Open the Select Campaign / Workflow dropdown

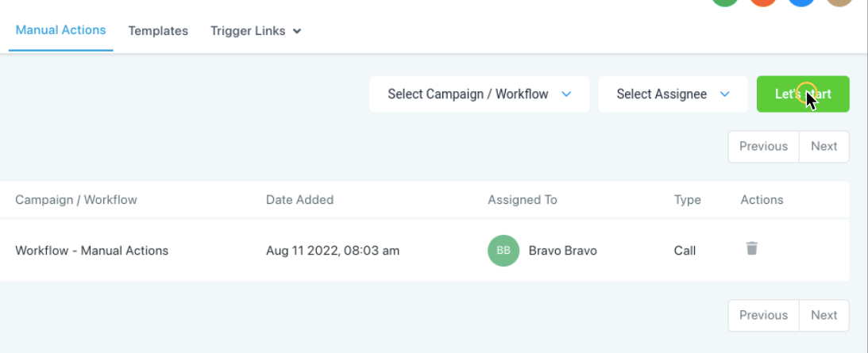click(x=480, y=94)
